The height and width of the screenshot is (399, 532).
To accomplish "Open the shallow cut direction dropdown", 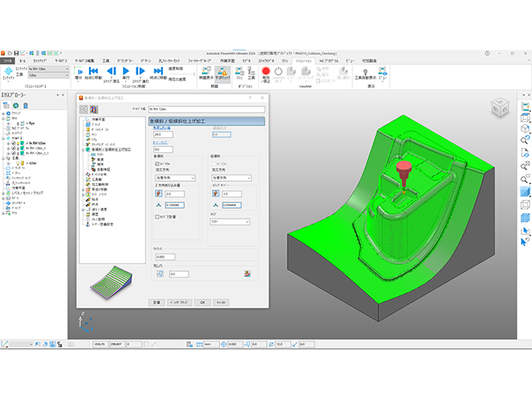I will [x=231, y=179].
